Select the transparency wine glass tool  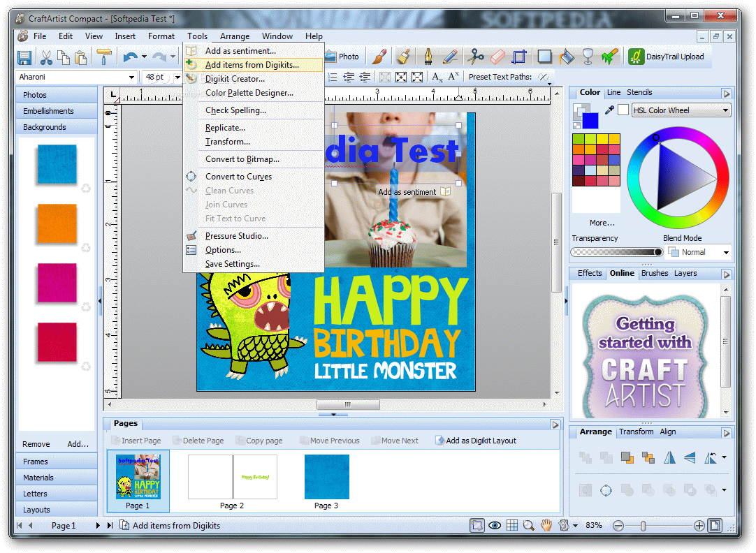coord(587,57)
